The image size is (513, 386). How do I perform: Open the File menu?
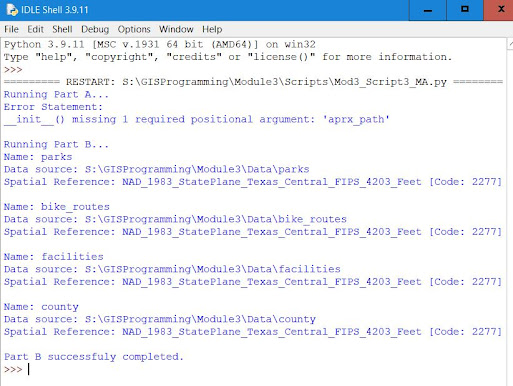[11, 29]
